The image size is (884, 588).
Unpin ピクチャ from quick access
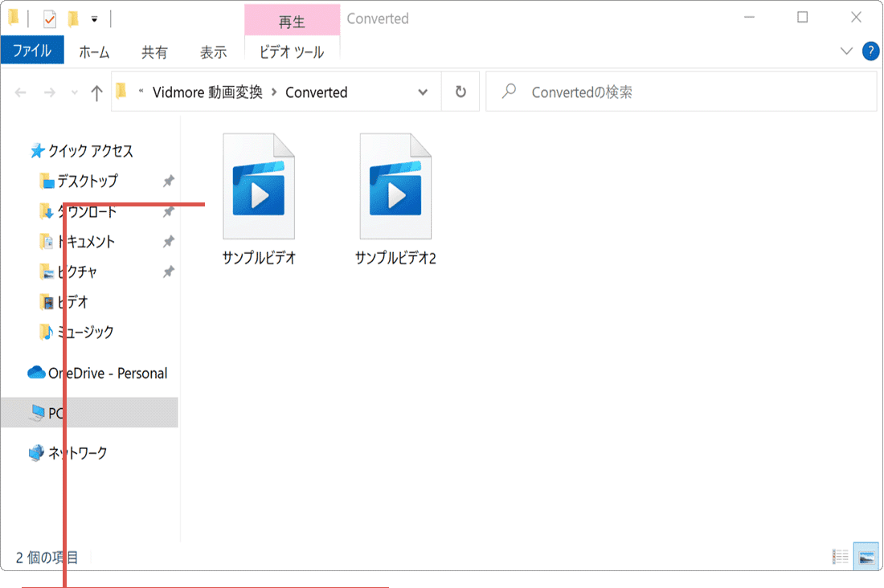(x=169, y=272)
